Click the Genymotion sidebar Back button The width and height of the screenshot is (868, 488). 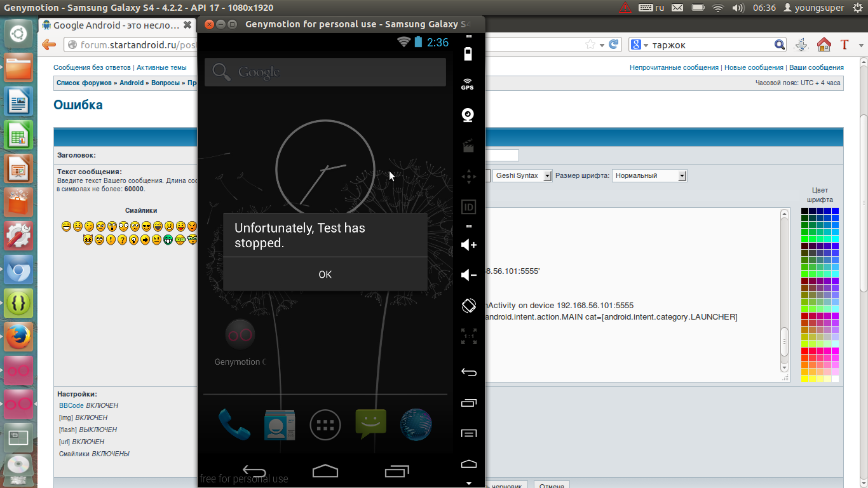coord(468,372)
